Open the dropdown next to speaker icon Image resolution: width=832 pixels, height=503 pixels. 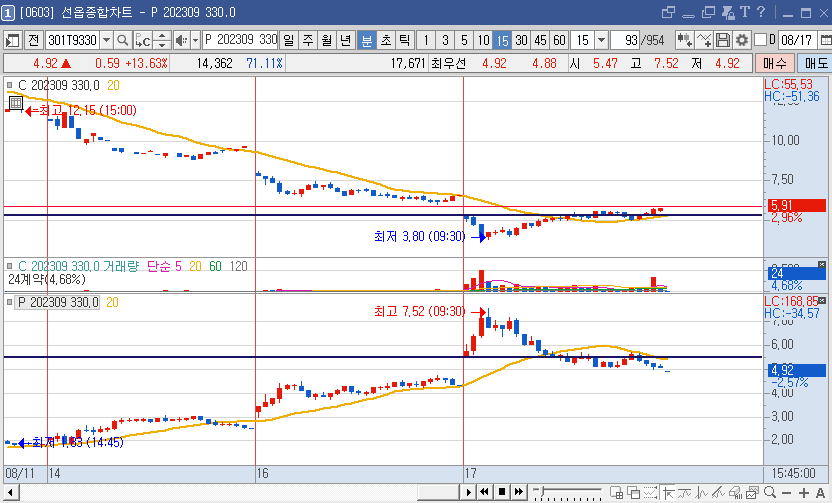[x=195, y=40]
